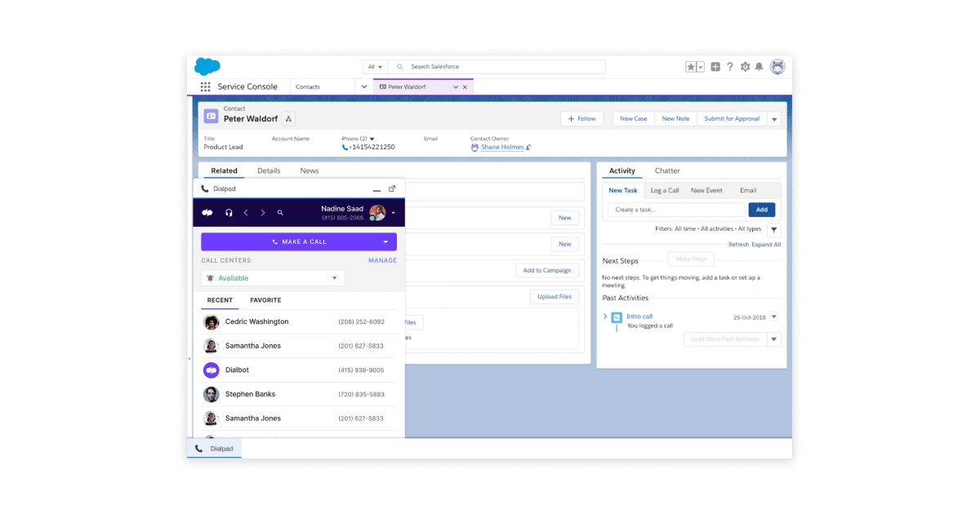Open the App Launcher grid icon
The width and height of the screenshot is (980, 514).
tap(205, 86)
